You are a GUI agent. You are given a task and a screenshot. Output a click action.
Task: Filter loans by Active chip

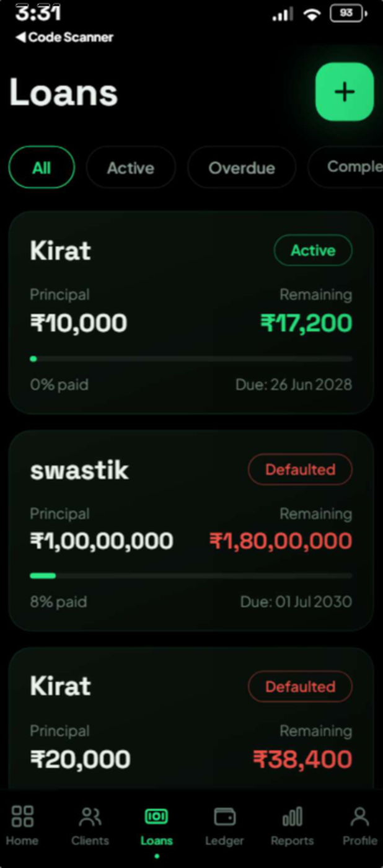(131, 167)
